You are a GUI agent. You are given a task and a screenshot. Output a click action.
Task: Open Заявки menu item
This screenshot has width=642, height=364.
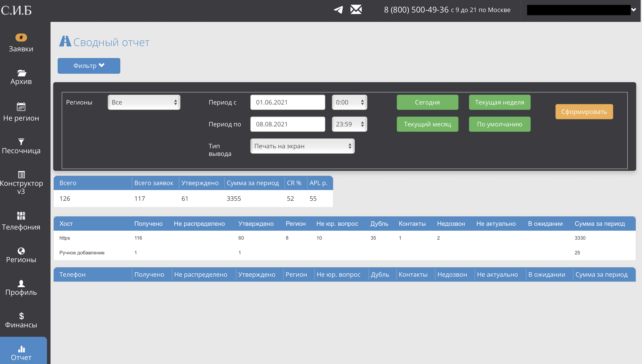(21, 49)
